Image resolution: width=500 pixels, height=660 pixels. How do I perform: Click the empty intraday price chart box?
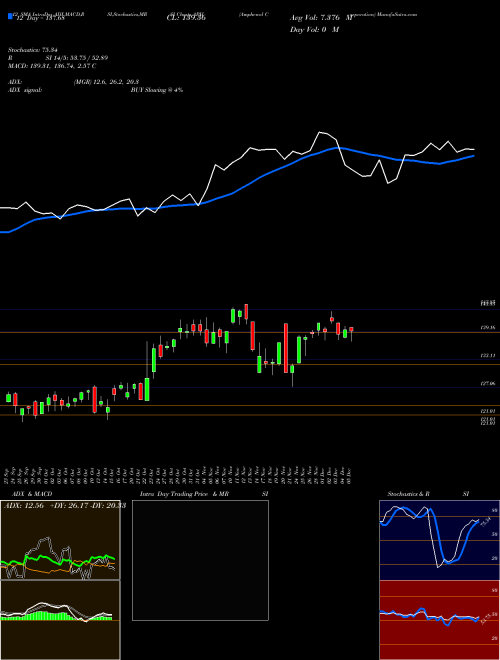coord(200,560)
